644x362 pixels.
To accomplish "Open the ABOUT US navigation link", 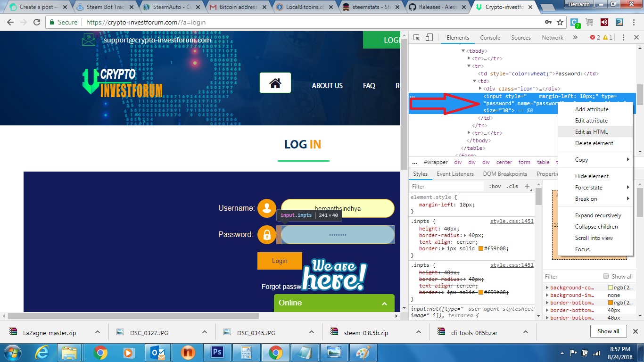I will pyautogui.click(x=327, y=86).
